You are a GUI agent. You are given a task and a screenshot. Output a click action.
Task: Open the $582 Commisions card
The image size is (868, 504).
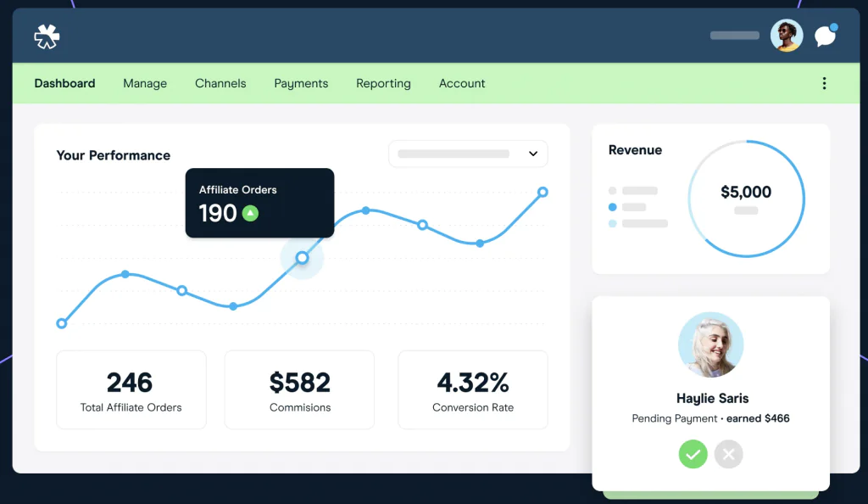(299, 389)
